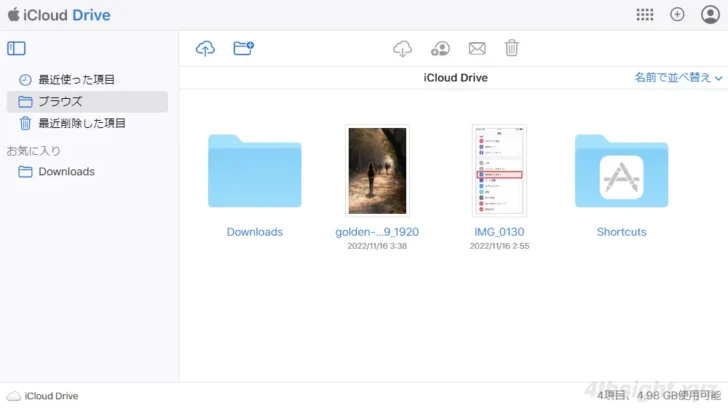Viewport: 728px width, 408px height.
Task: Open 最近削除した項目 in sidebar
Action: pyautogui.click(x=87, y=123)
